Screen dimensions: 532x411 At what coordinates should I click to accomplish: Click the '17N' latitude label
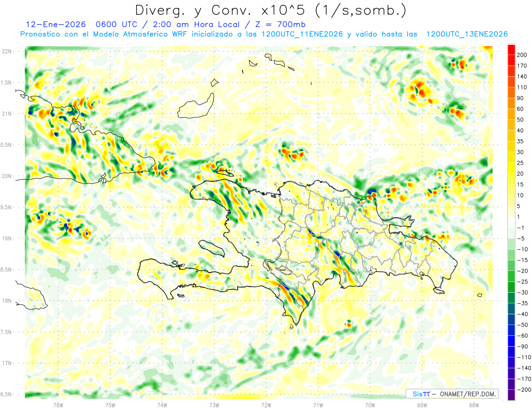click(x=7, y=364)
